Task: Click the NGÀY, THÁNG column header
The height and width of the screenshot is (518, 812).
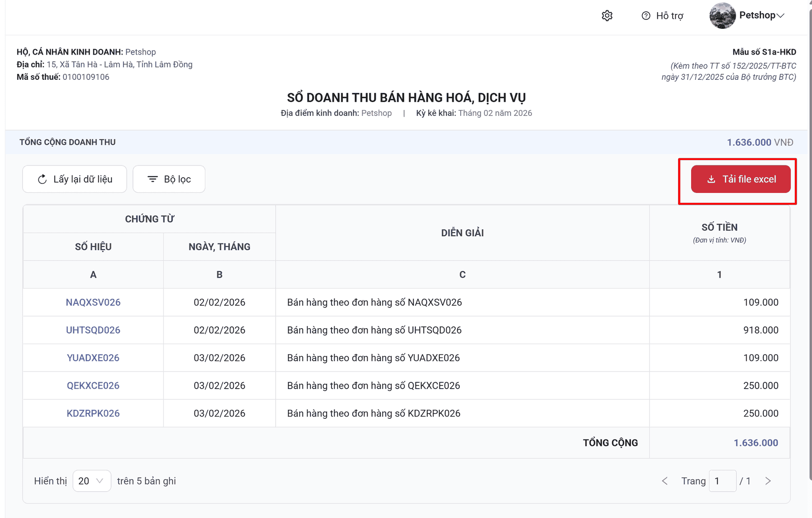Action: pos(219,247)
